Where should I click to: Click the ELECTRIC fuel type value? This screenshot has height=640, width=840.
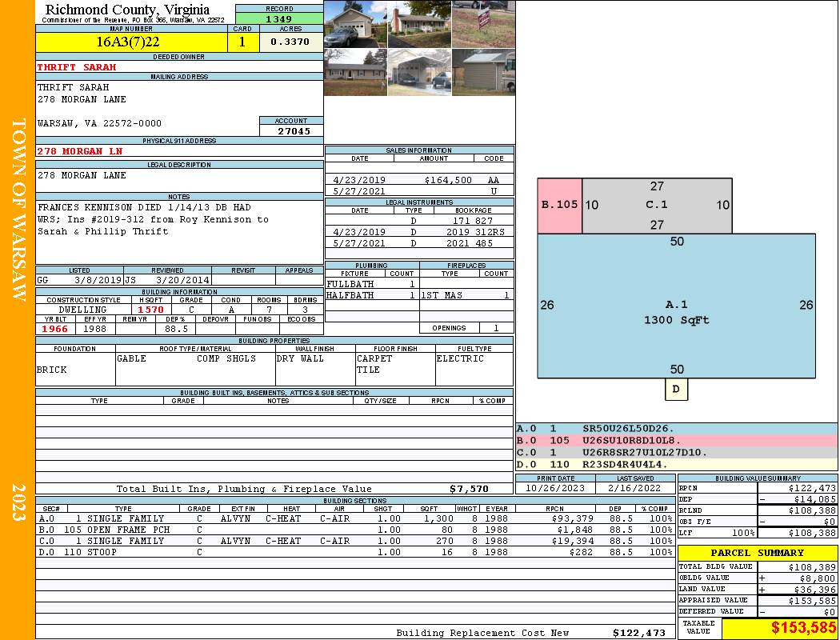460,358
